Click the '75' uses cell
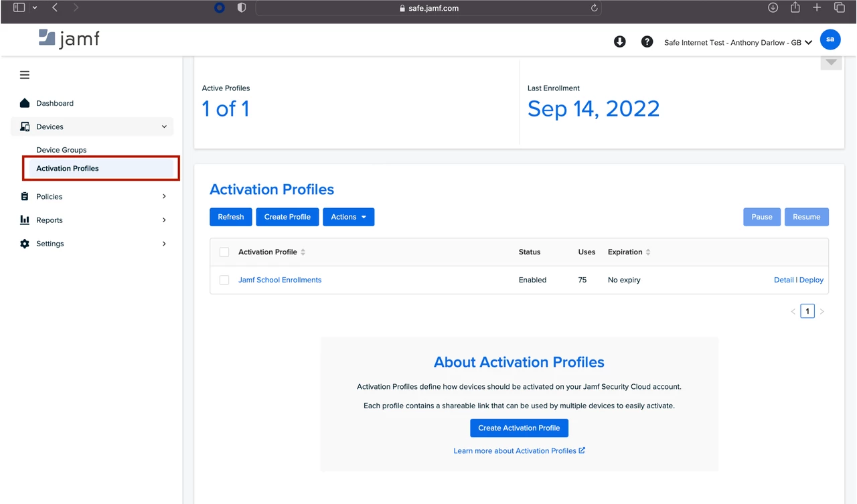This screenshot has height=504, width=857. pyautogui.click(x=582, y=280)
